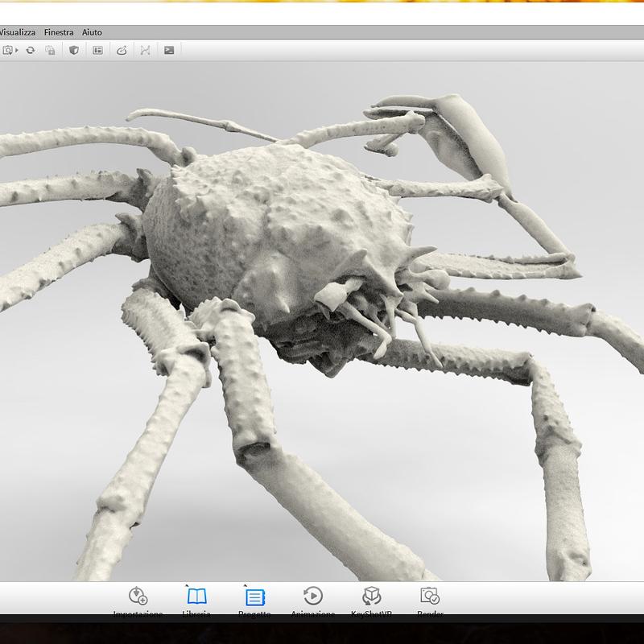Open the Visualizza menu
Screen dimensions: 644x644
click(x=18, y=32)
